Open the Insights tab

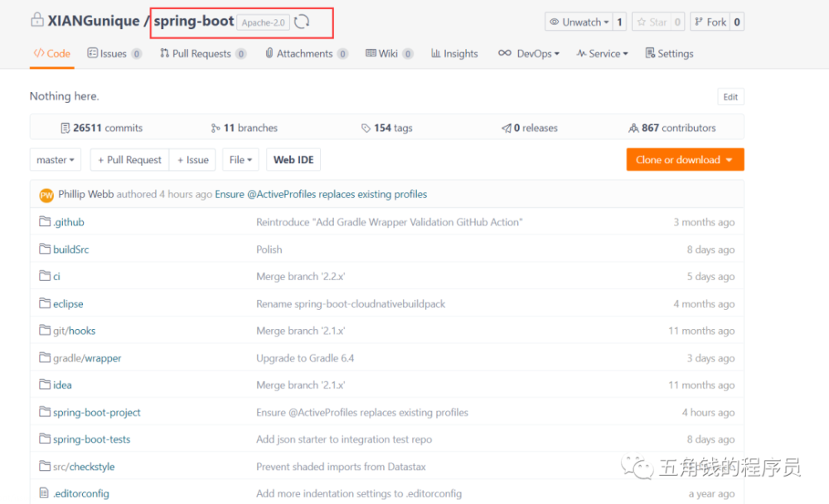[454, 53]
